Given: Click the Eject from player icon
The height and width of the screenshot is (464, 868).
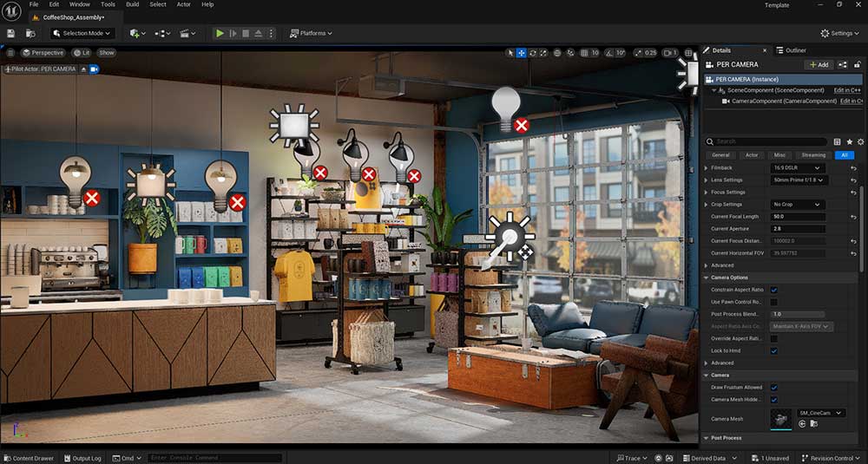Looking at the screenshot, I should 259,33.
